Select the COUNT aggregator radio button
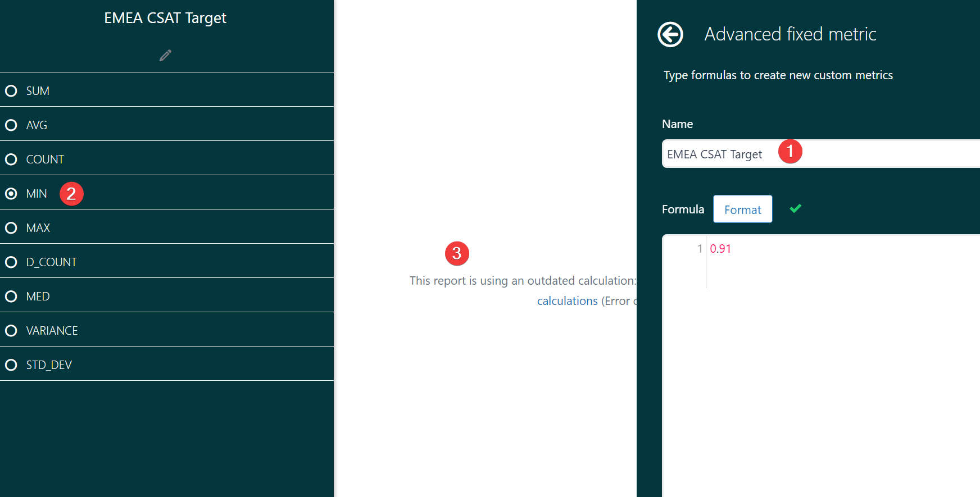 [11, 159]
